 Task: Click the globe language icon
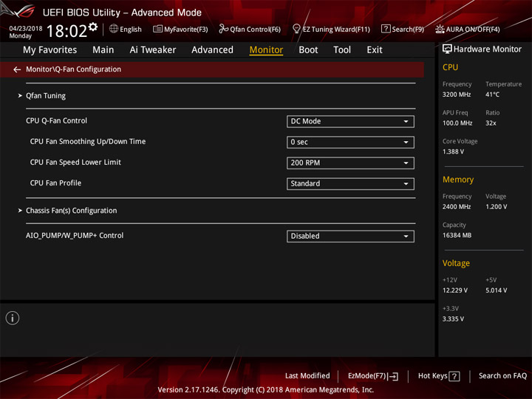[114, 29]
